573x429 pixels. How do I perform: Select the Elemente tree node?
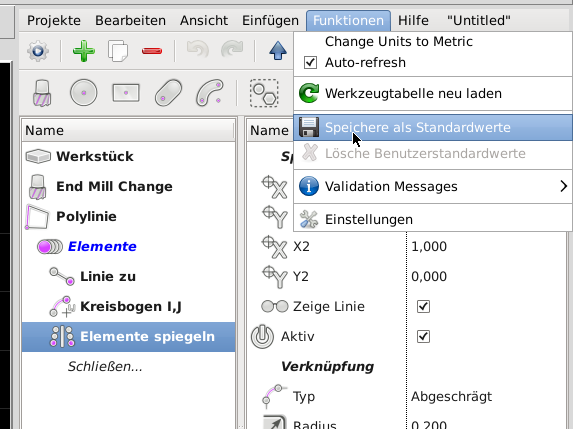pos(102,246)
